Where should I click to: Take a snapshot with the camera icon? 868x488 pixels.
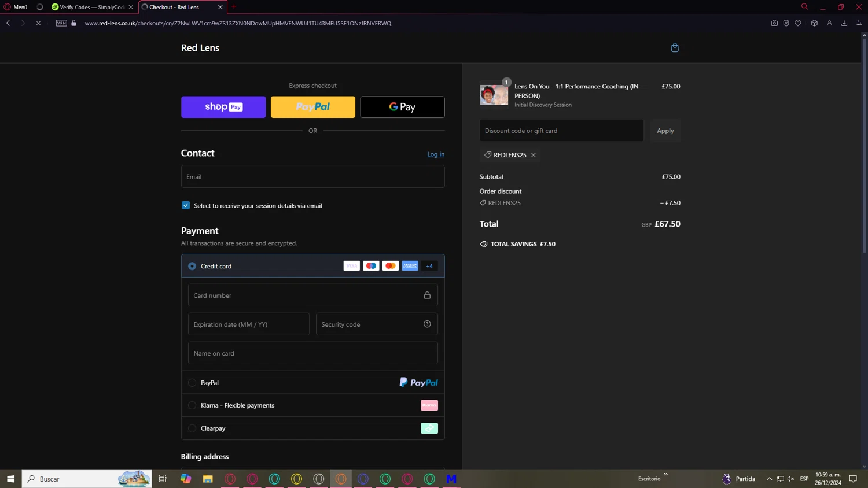pyautogui.click(x=774, y=23)
